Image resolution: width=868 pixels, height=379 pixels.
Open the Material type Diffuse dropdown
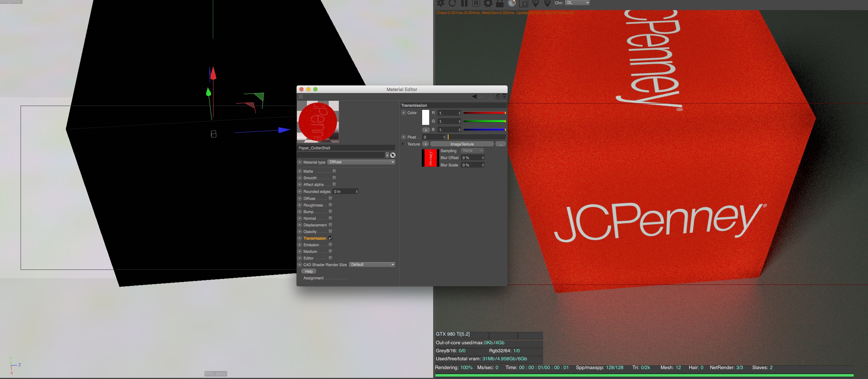coord(361,162)
